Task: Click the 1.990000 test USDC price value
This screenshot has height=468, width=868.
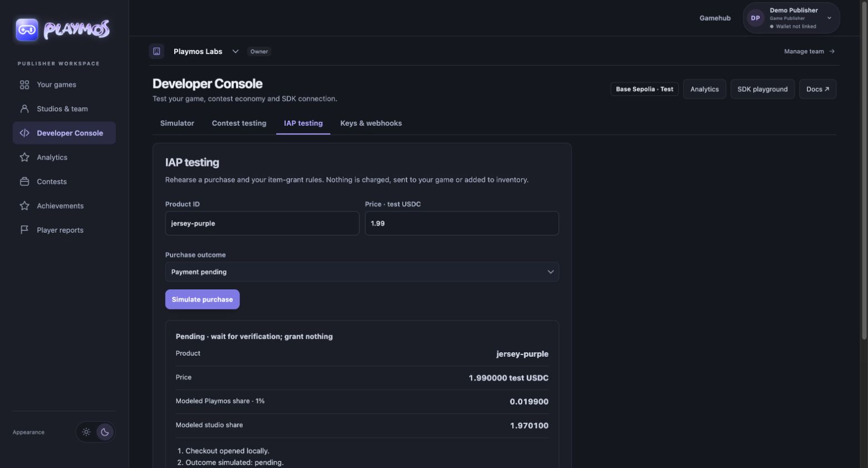Action: coord(508,378)
